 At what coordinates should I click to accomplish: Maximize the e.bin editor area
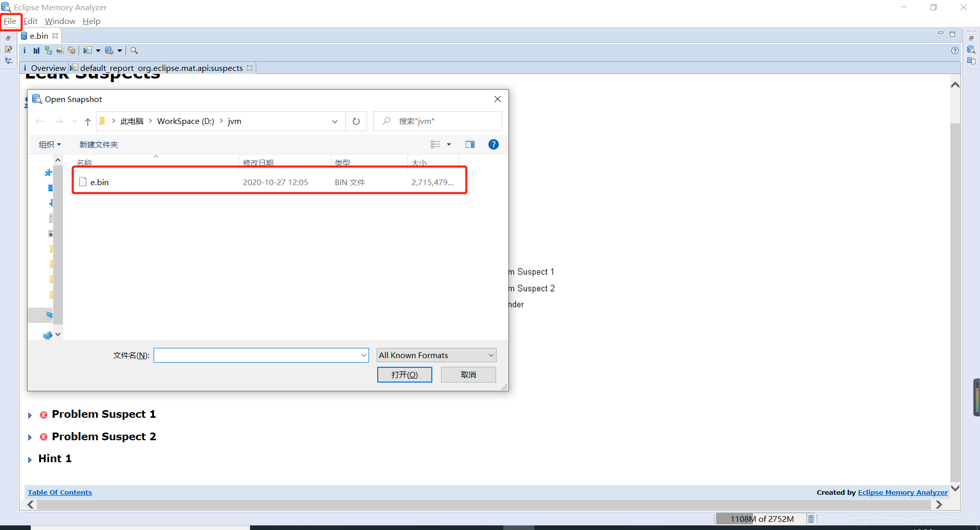[x=952, y=34]
